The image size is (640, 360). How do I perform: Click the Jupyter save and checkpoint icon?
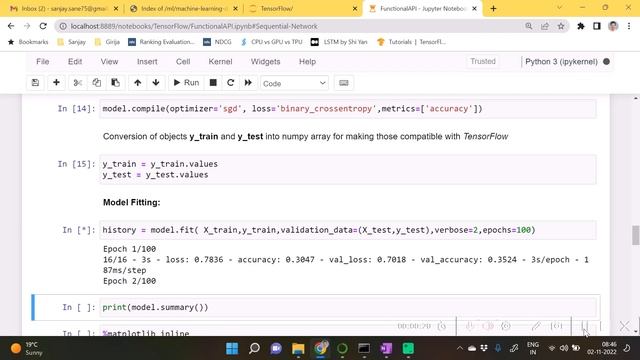[35, 83]
